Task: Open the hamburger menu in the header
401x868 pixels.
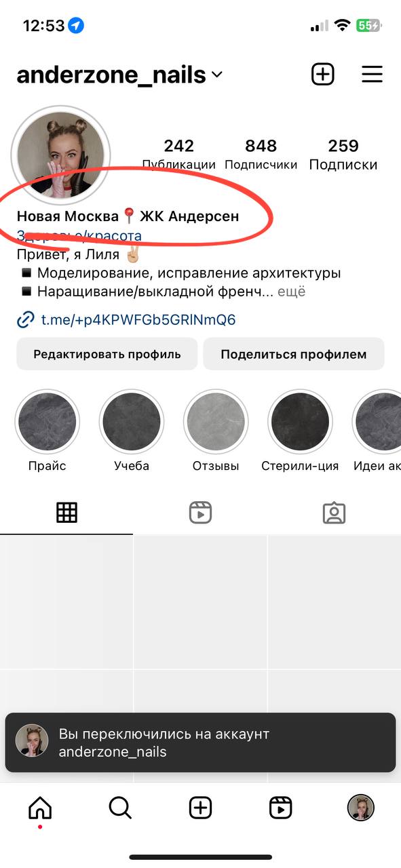Action: point(372,74)
